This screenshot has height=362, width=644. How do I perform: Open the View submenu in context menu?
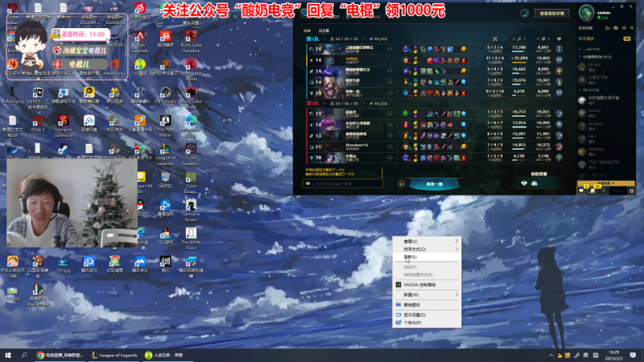pyautogui.click(x=427, y=241)
